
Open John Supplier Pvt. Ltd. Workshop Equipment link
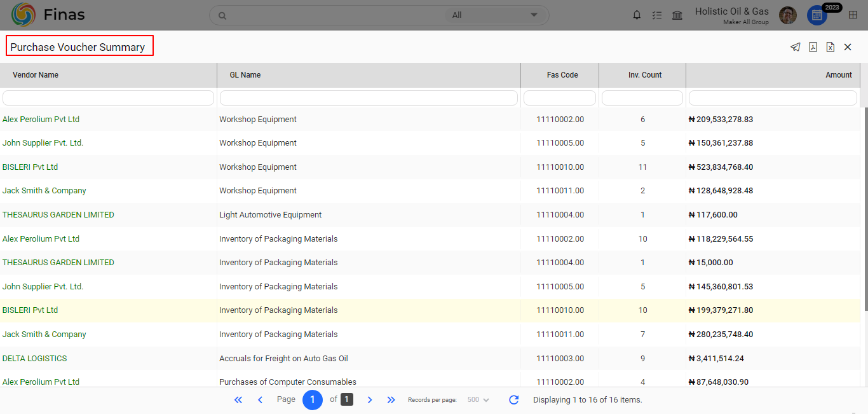pyautogui.click(x=43, y=143)
